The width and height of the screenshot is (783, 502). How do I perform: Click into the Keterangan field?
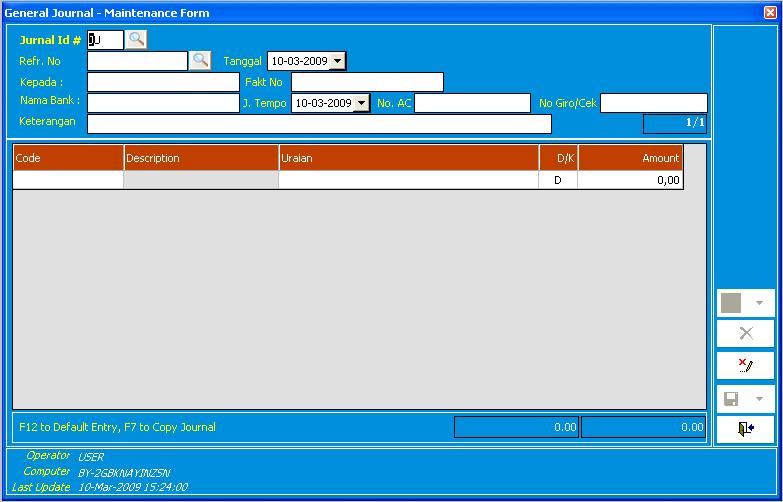(319, 124)
